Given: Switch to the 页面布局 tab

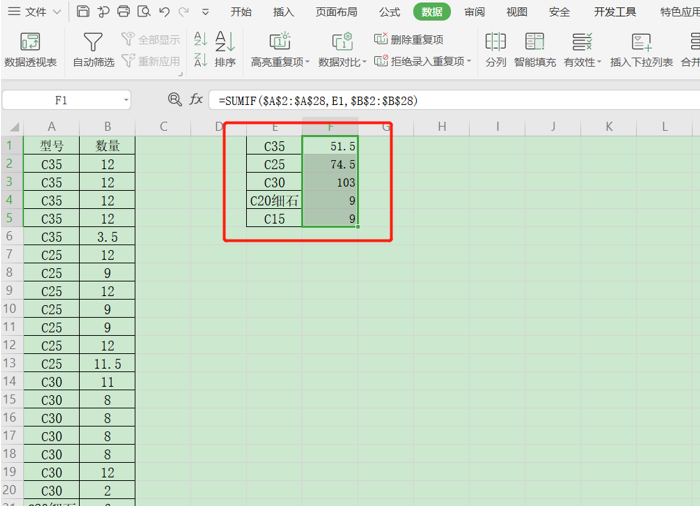Looking at the screenshot, I should click(x=337, y=12).
